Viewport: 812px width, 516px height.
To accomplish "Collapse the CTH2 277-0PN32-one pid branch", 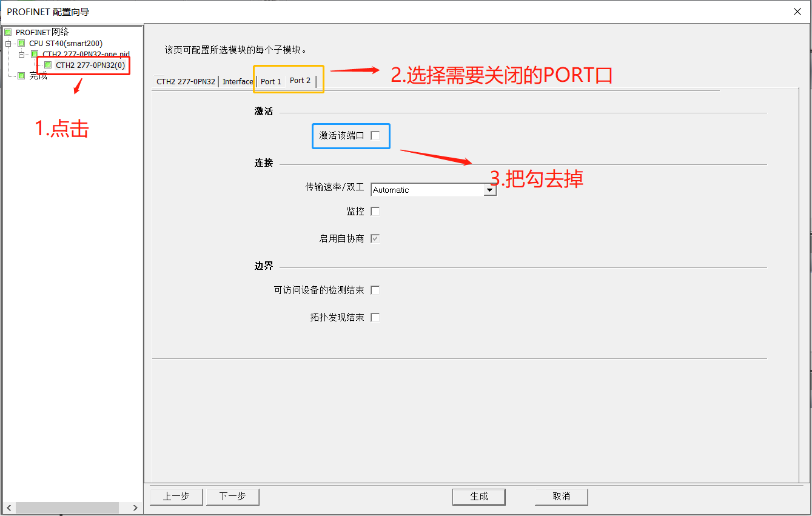I will [22, 54].
